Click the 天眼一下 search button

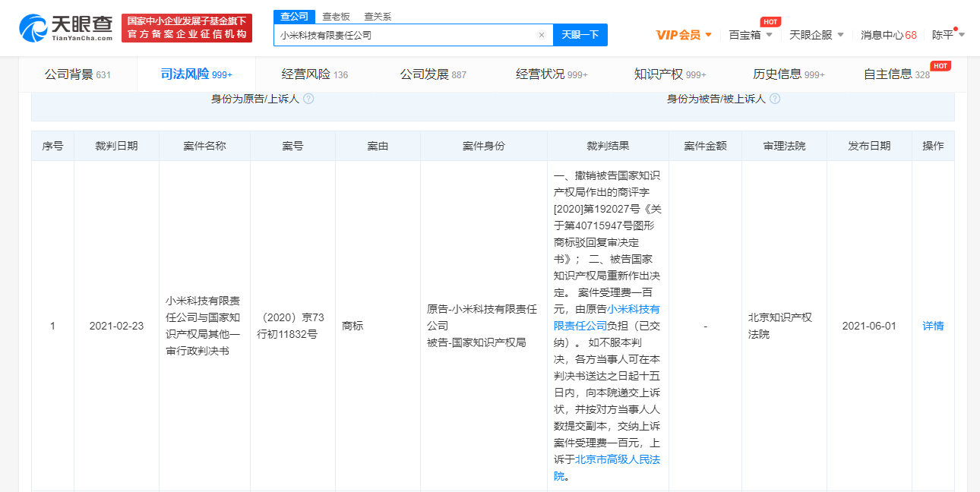tap(580, 35)
